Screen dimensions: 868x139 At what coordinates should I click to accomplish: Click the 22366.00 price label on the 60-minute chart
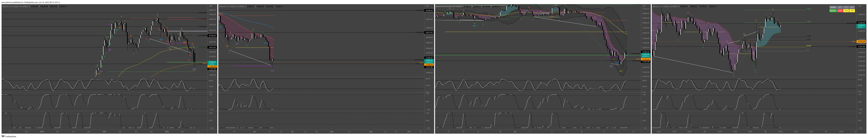(x=646, y=52)
